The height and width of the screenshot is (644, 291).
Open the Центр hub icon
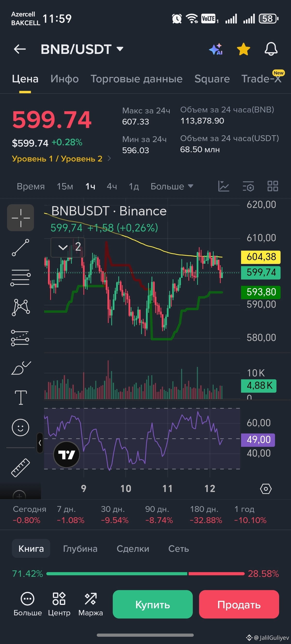pyautogui.click(x=59, y=604)
